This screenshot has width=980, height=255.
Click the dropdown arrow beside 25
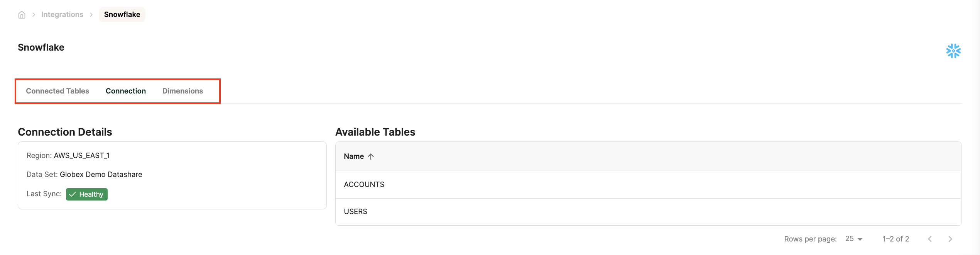(860, 239)
